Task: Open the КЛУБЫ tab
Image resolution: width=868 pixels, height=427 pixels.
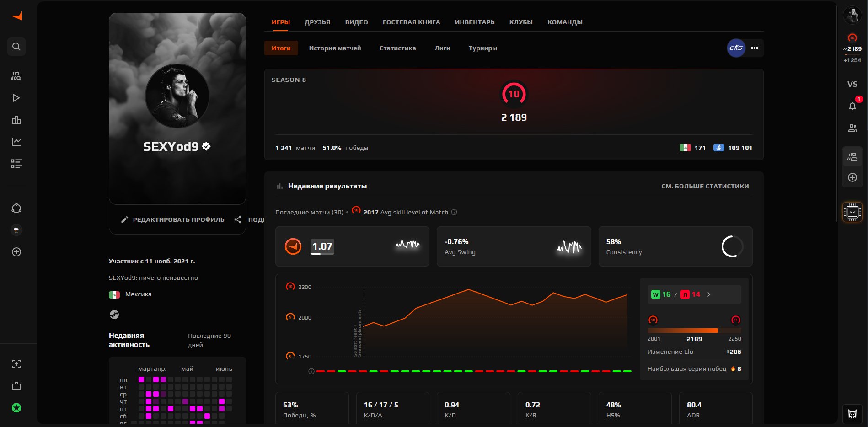Action: [521, 22]
